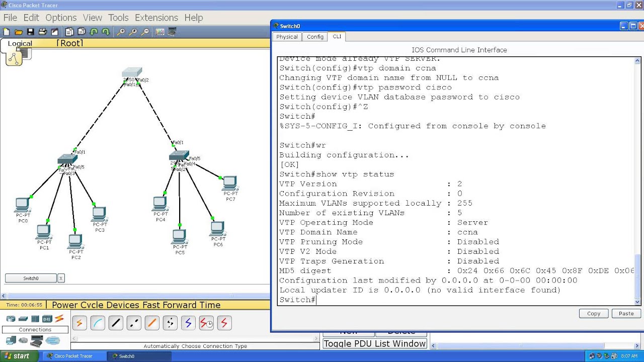Click the New file toolbar icon
644x362 pixels.
7,32
